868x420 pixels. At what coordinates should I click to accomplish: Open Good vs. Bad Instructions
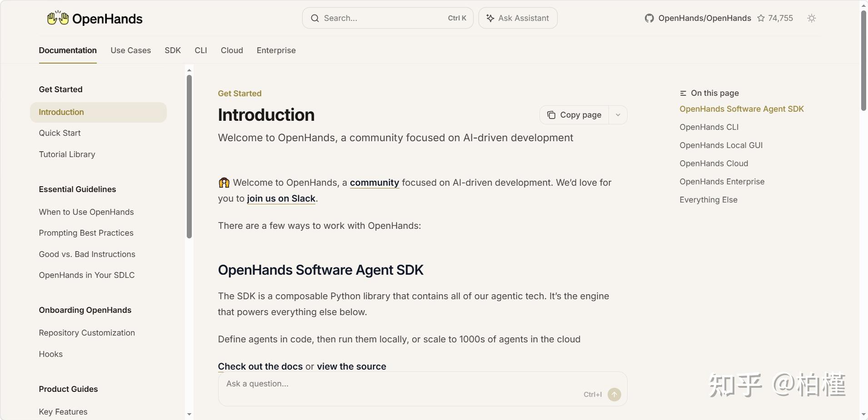(87, 254)
